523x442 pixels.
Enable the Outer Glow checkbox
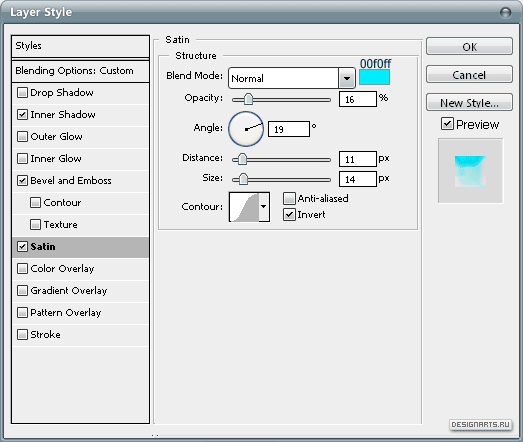[22, 136]
